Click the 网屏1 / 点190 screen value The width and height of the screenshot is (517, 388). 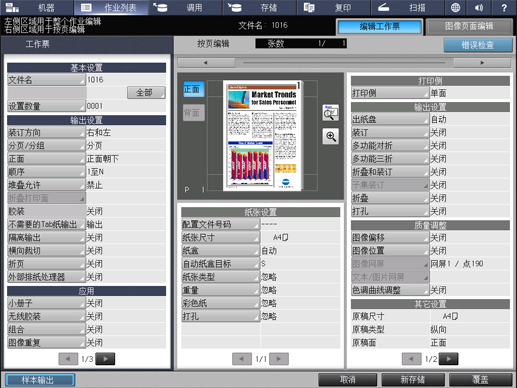coord(457,264)
